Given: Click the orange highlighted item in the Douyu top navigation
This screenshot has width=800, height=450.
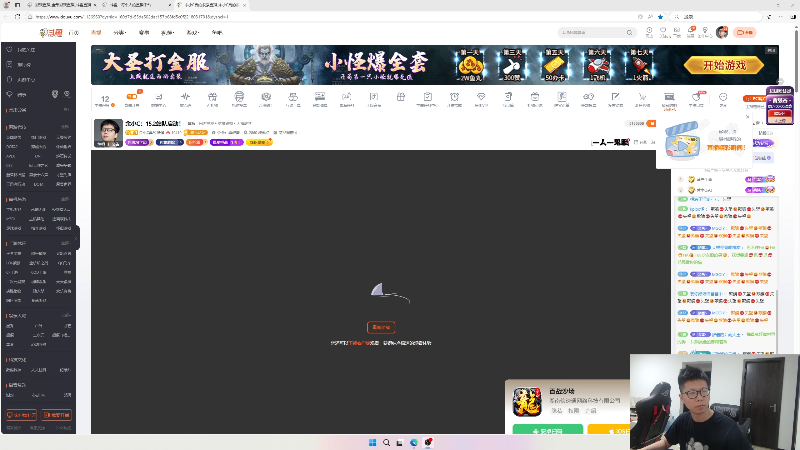Looking at the screenshot, I should (96, 33).
